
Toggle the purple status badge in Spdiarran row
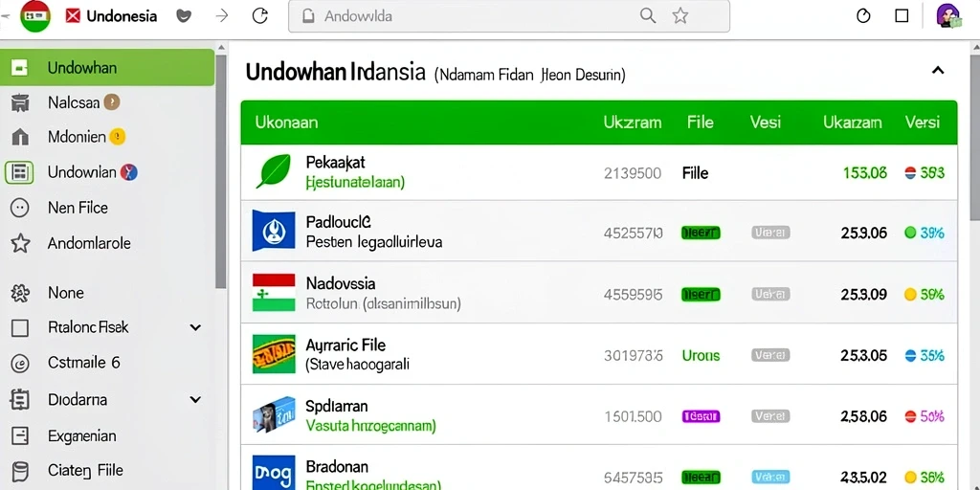pos(701,416)
